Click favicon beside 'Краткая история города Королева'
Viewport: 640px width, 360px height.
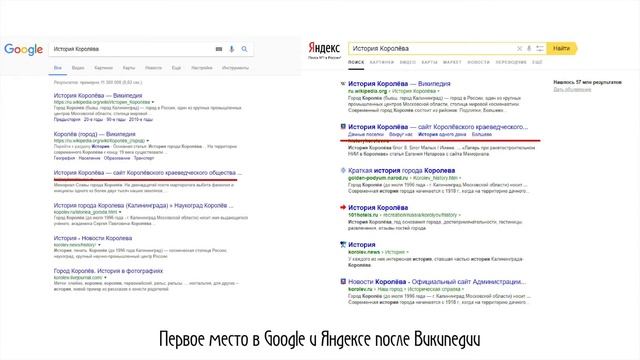[x=343, y=170]
